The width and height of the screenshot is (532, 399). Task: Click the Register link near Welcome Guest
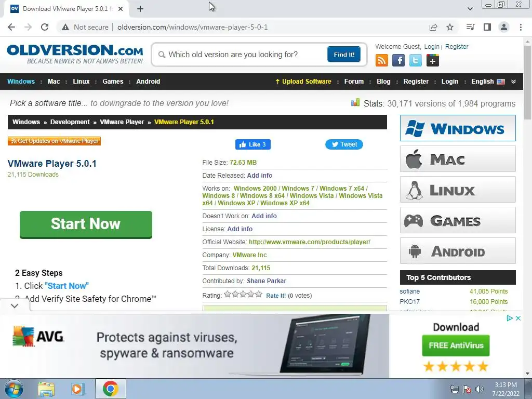click(x=457, y=46)
